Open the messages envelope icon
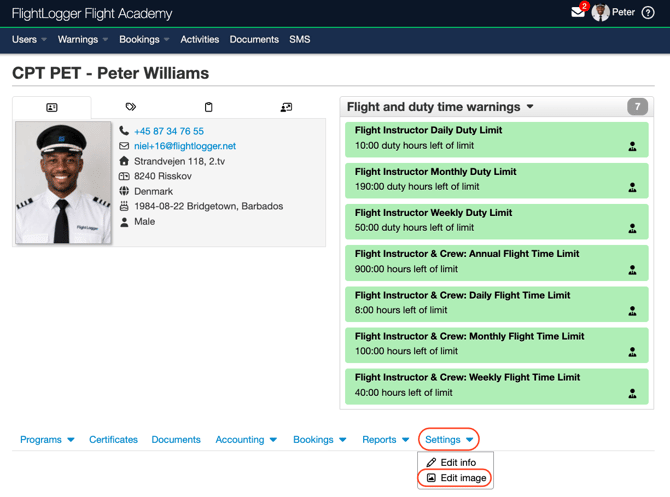670x497 pixels. 577,13
